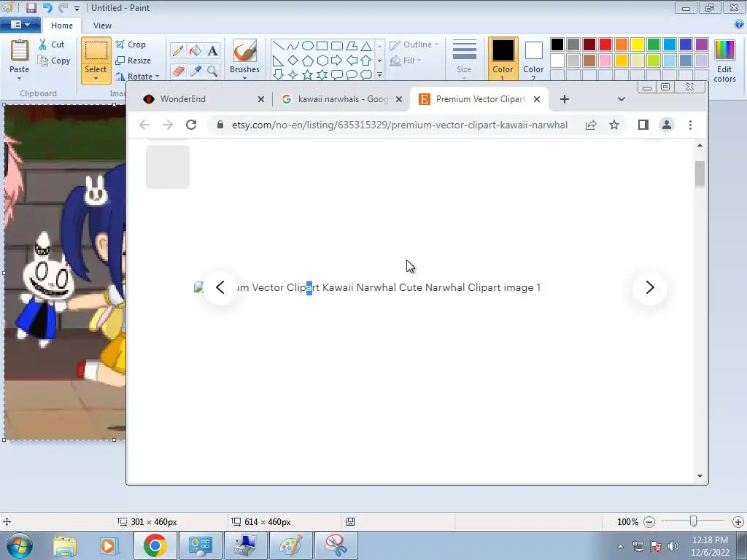Open Snipping Tool from the taskbar
This screenshot has height=560, width=747.
tap(336, 545)
